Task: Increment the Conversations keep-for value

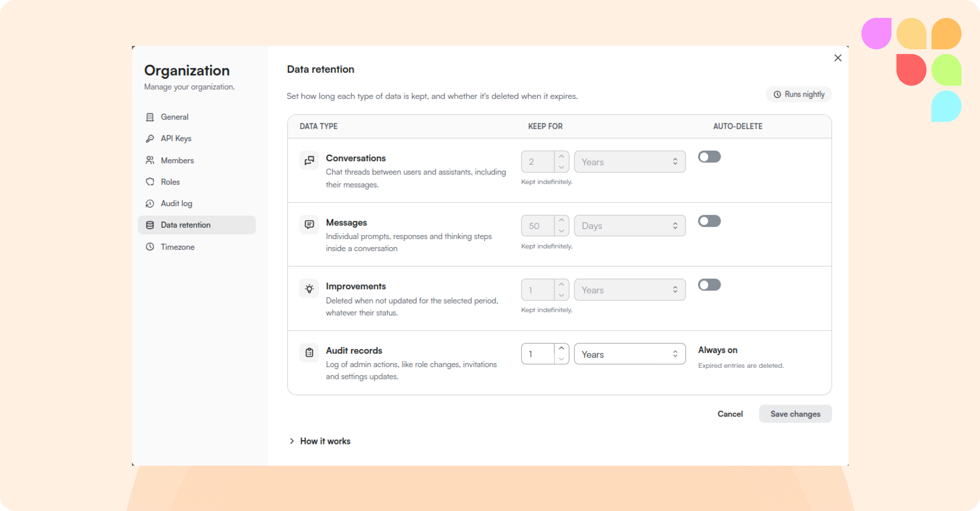Action: tap(561, 156)
